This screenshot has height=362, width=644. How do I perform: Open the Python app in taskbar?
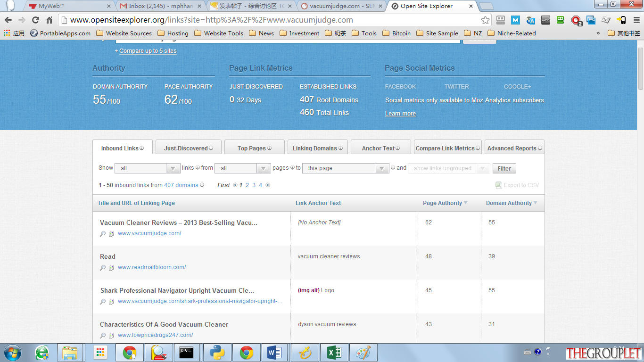pyautogui.click(x=217, y=353)
